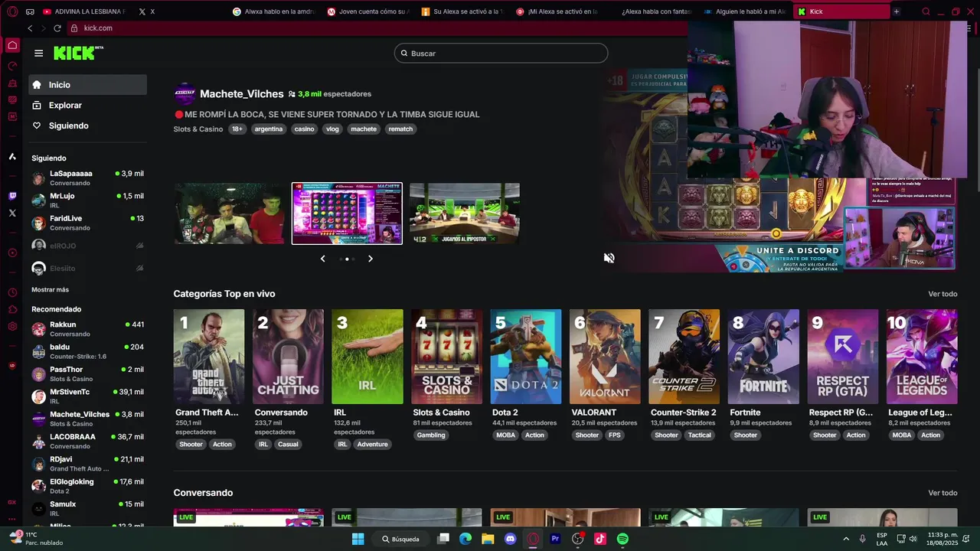Open the site lock icon beside kick.com
The image size is (980, 551).
tap(74, 28)
